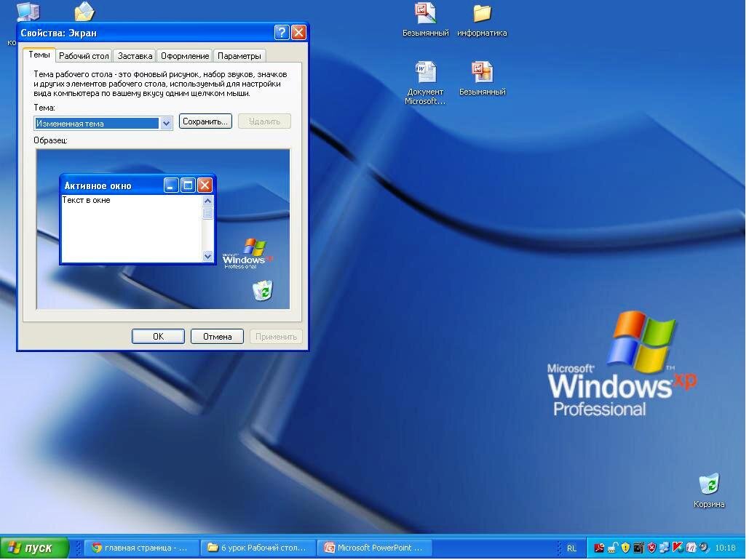
Task: Click the red shield with cross tray icon
Action: [651, 548]
